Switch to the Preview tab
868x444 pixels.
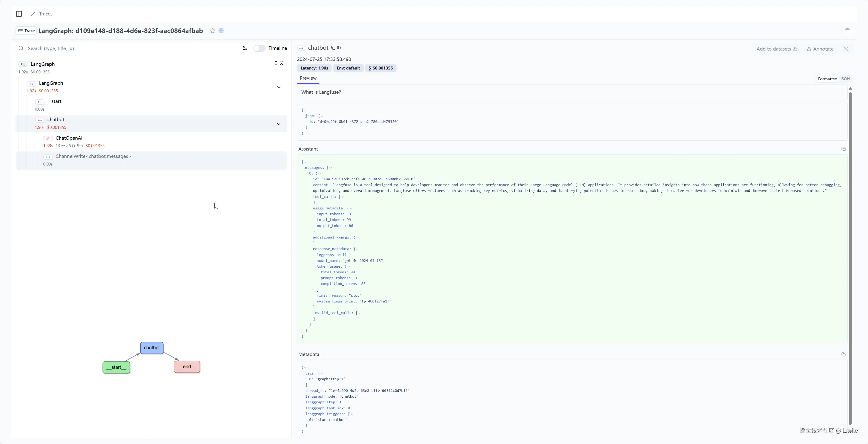(x=308, y=78)
